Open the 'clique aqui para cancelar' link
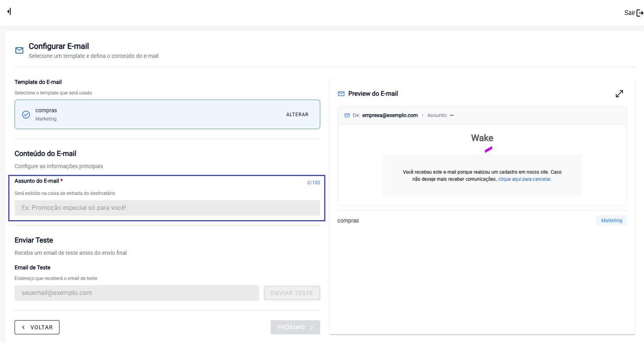This screenshot has height=343, width=644. tap(524, 179)
